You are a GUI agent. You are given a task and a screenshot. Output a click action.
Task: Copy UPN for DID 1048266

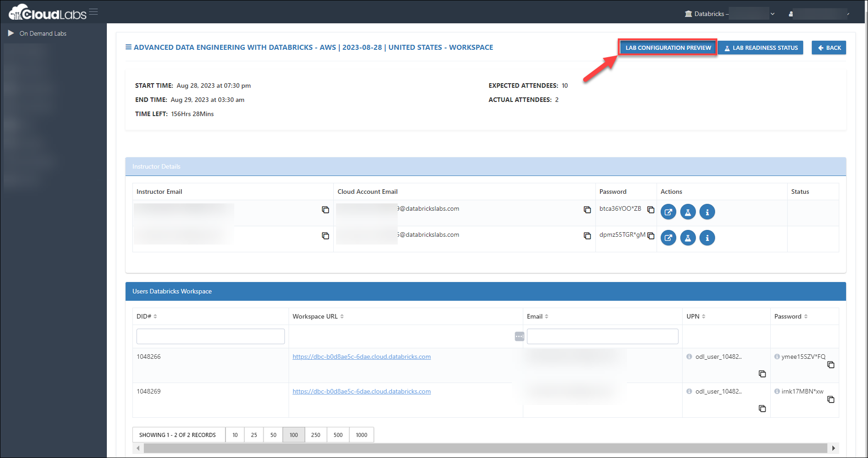click(x=762, y=374)
